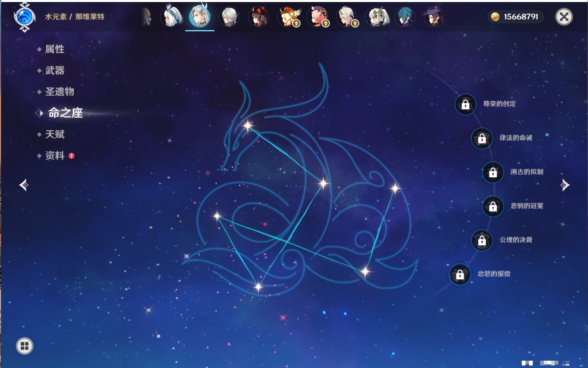
Task: Click the locked 忿怒的报偿 constellation icon
Action: coord(460,274)
